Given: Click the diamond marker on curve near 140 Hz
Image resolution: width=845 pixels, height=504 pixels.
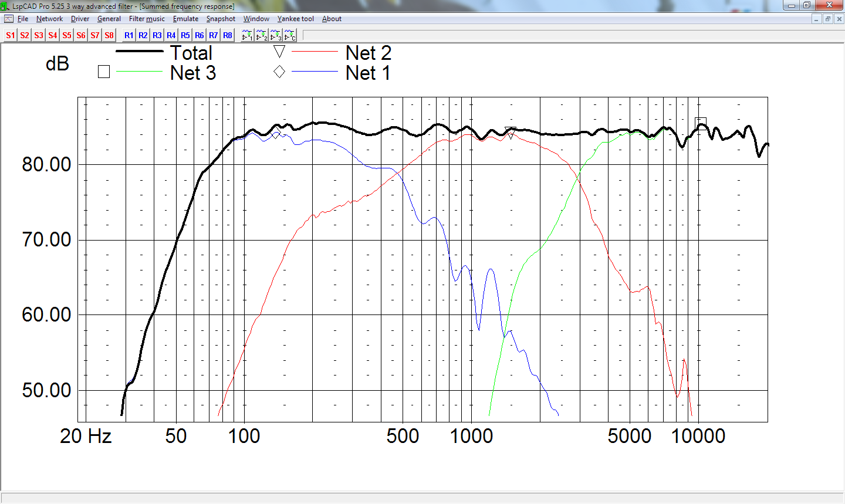Looking at the screenshot, I should [276, 133].
